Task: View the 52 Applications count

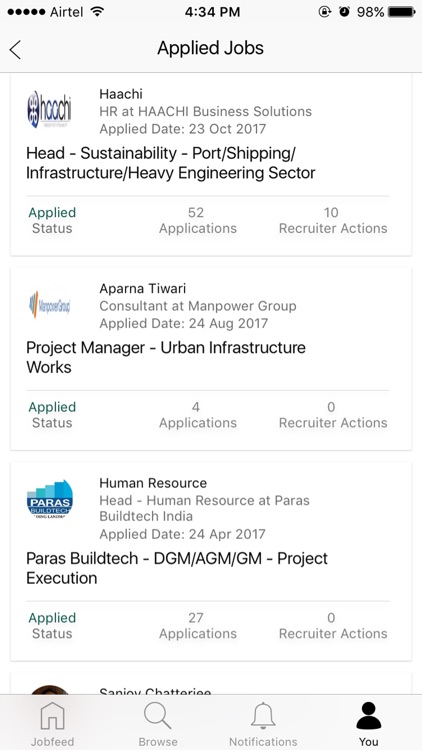Action: [198, 221]
